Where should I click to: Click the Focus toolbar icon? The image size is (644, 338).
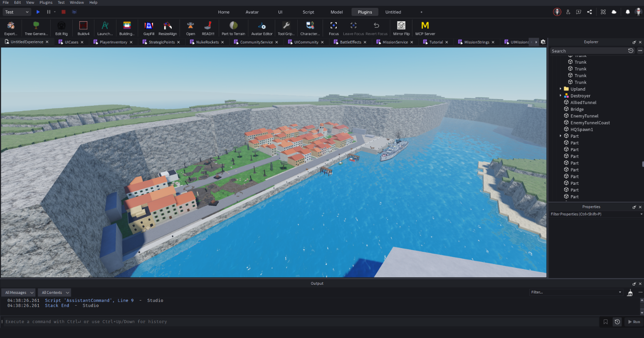tap(333, 28)
